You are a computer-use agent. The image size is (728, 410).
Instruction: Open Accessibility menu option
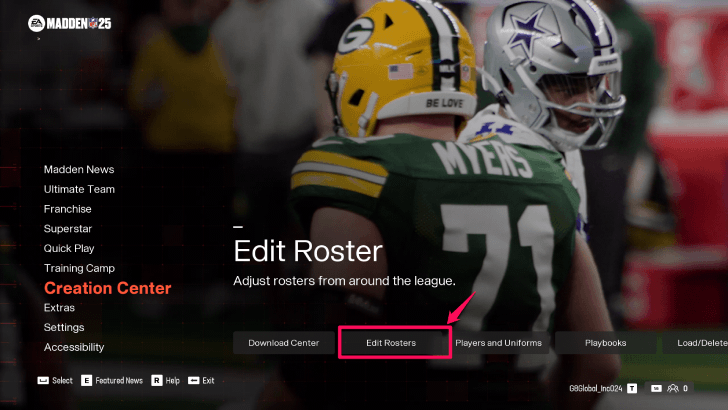74,347
